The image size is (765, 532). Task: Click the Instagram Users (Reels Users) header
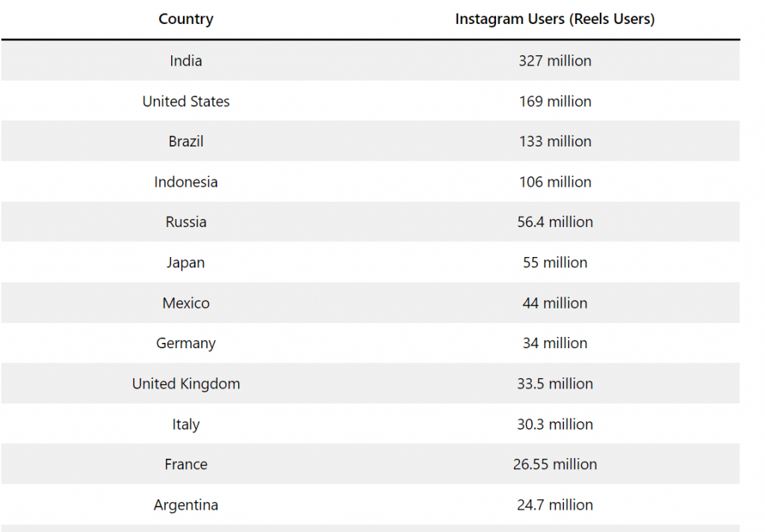point(554,19)
